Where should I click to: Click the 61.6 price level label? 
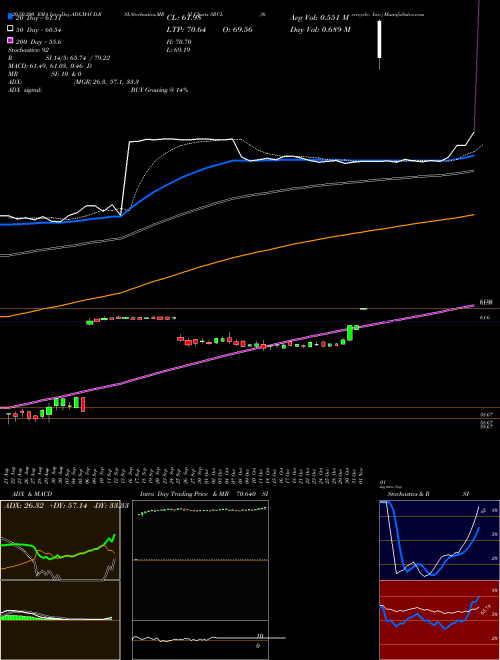click(484, 318)
